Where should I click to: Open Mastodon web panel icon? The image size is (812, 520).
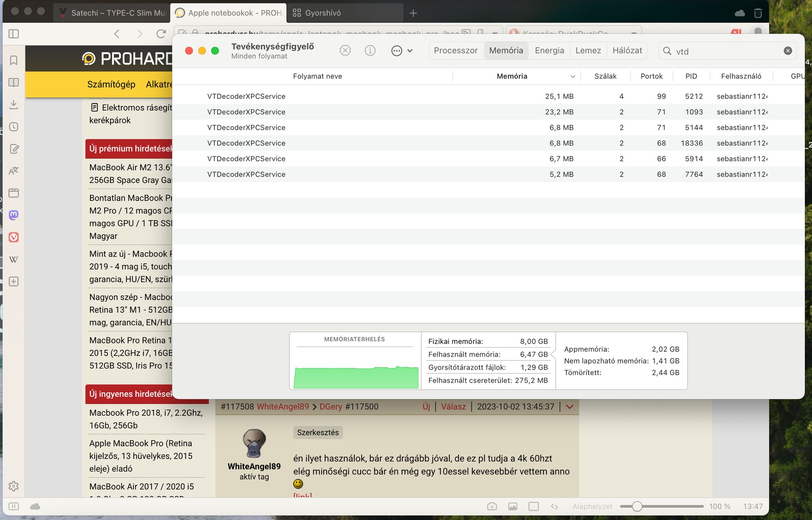click(x=13, y=215)
